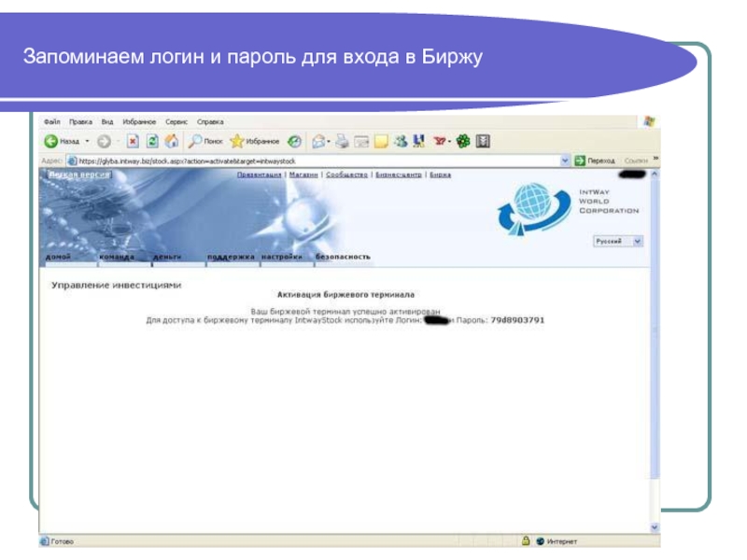This screenshot has width=747, height=560.
Task: Click the Print icon in the toolbar
Action: click(342, 141)
